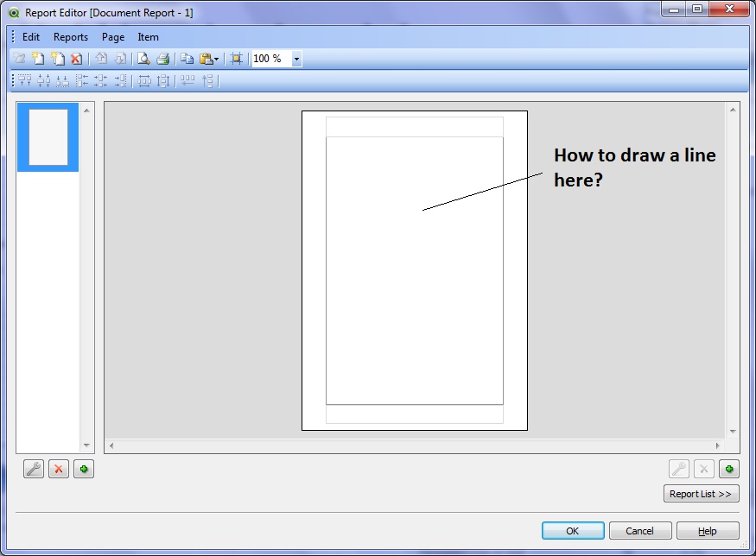Click the QlikView icon in the title bar
The width and height of the screenshot is (756, 556).
click(15, 13)
